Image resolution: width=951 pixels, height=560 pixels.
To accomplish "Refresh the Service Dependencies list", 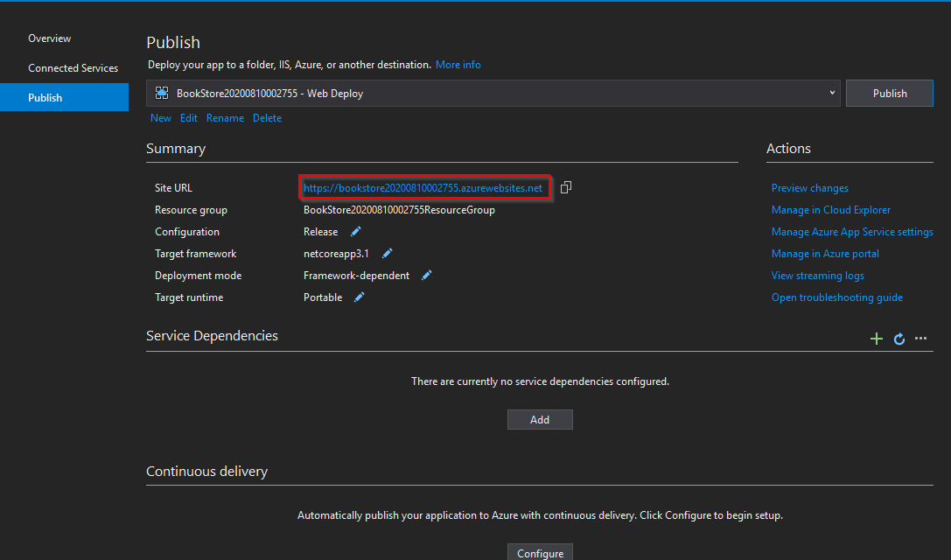I will tap(899, 339).
